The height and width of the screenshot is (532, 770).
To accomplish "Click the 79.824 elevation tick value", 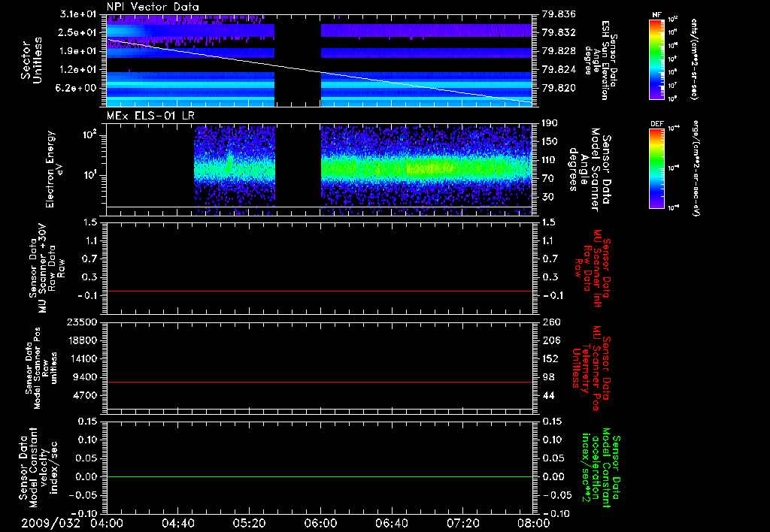I will (559, 70).
